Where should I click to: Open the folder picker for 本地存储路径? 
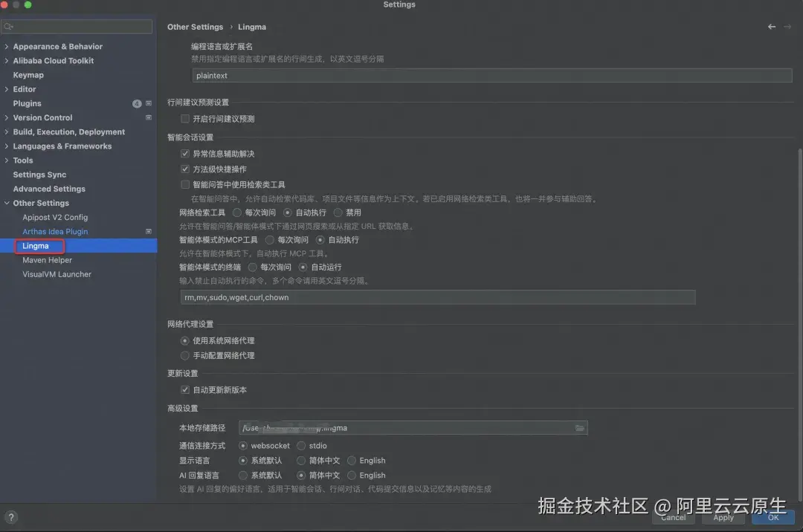tap(580, 427)
